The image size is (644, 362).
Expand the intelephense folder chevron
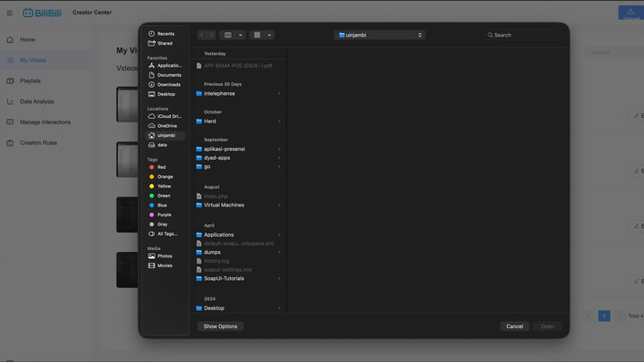(x=279, y=94)
